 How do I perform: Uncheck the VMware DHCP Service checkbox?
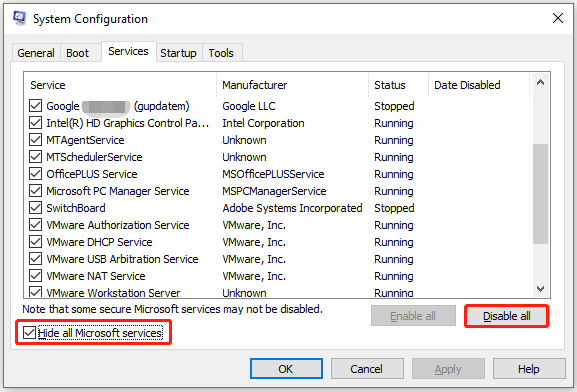35,242
